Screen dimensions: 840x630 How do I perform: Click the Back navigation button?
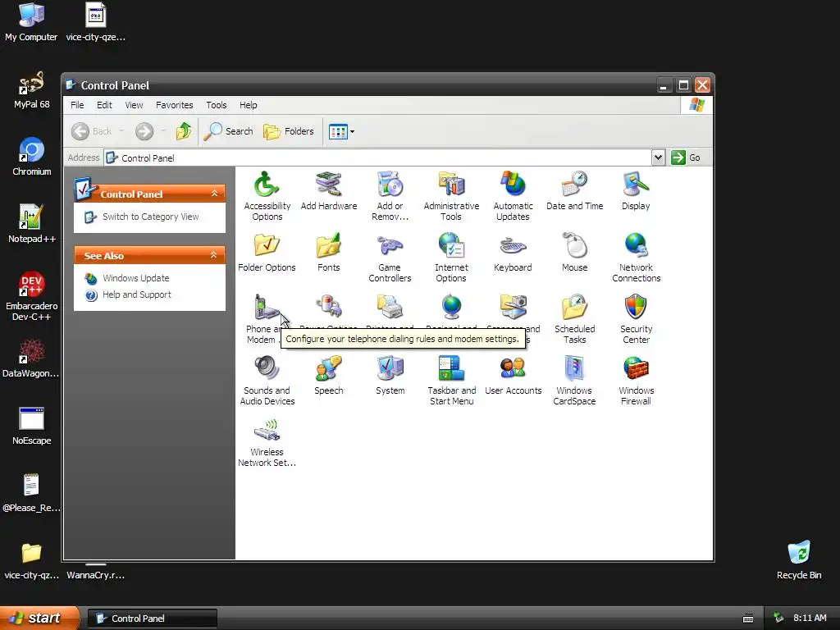click(92, 131)
